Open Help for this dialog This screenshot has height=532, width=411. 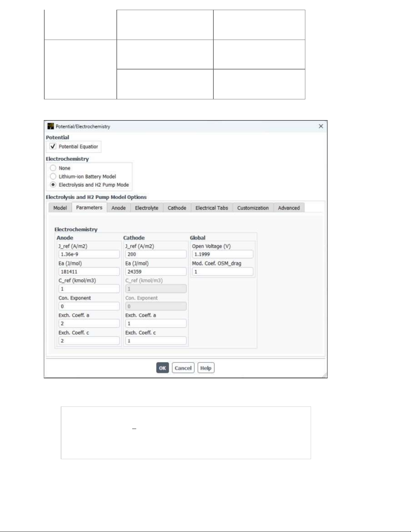[x=206, y=368]
